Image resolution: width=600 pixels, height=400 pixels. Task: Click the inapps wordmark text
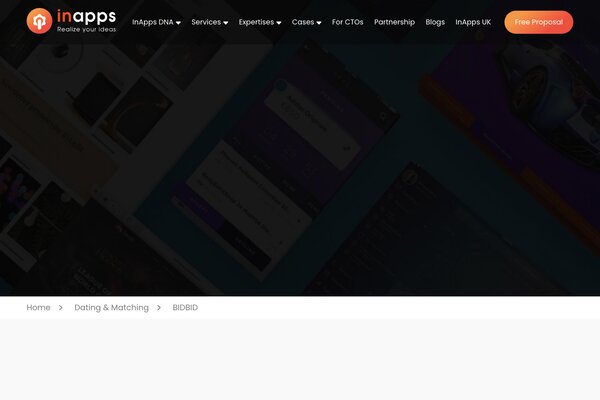pos(86,16)
